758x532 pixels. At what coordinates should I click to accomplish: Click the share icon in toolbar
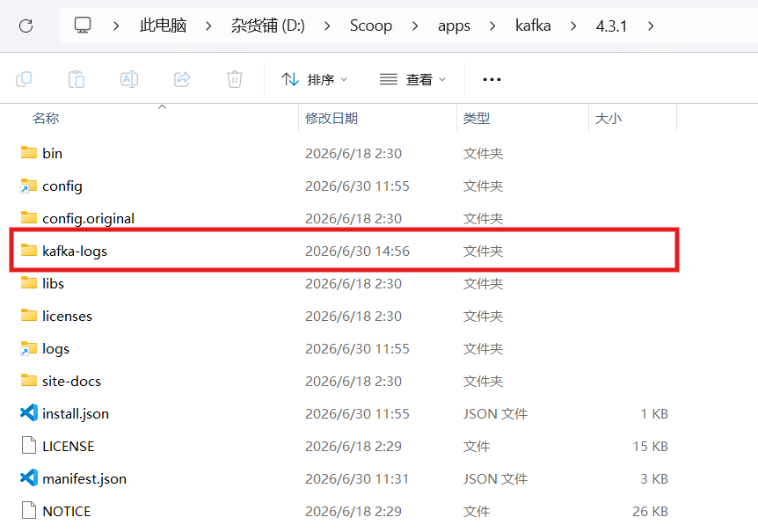click(x=182, y=79)
